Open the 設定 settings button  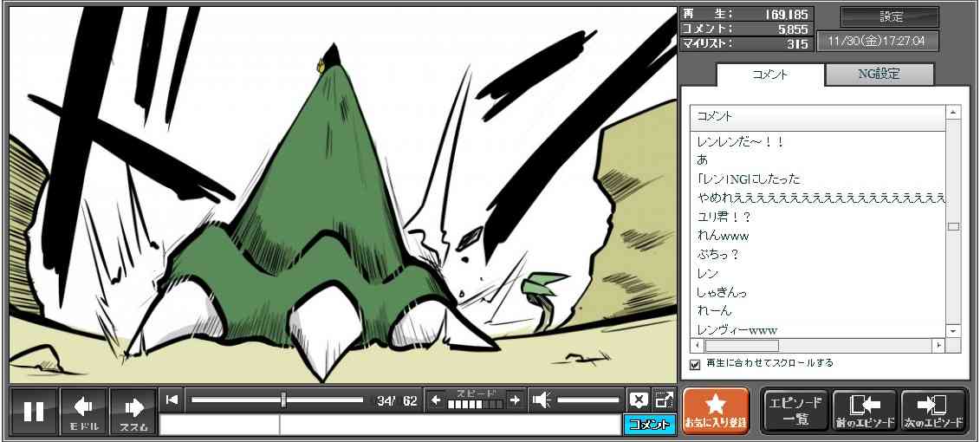pos(890,17)
